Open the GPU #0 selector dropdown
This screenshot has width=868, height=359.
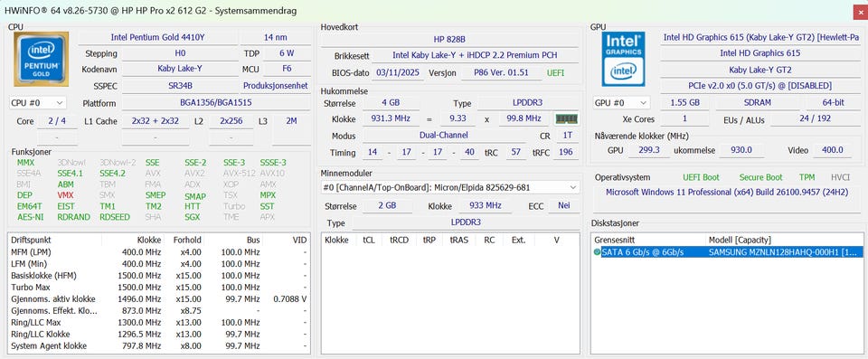pos(621,103)
